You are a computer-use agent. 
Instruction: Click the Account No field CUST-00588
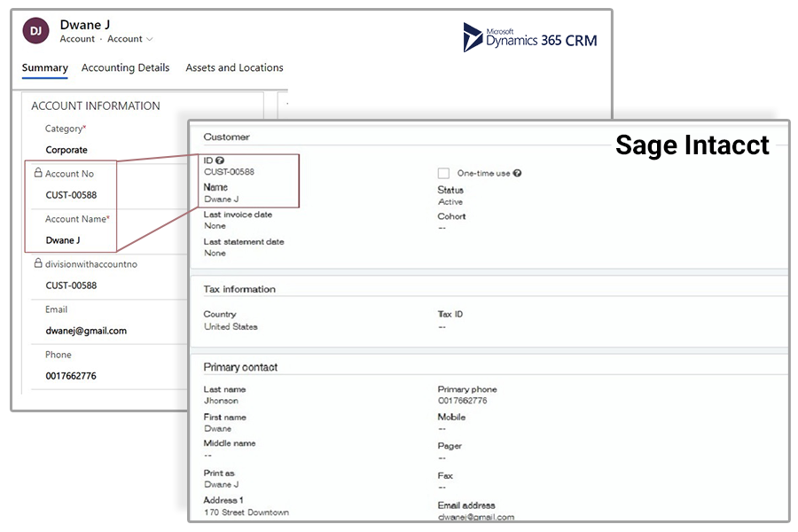pos(71,195)
